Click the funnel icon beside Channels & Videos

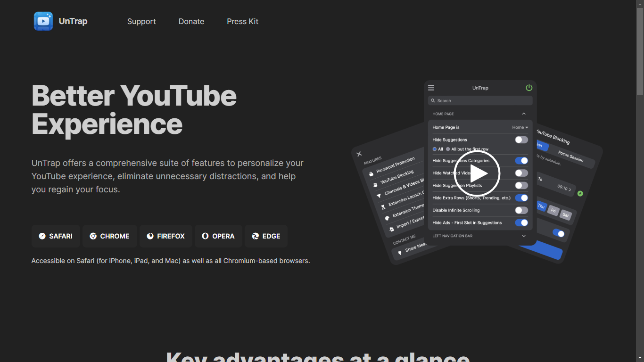pyautogui.click(x=379, y=196)
